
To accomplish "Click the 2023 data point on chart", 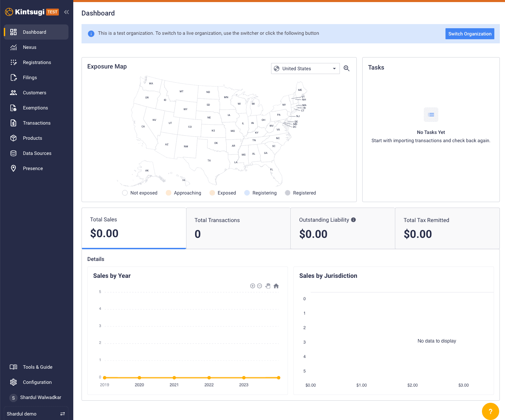I will tap(244, 378).
